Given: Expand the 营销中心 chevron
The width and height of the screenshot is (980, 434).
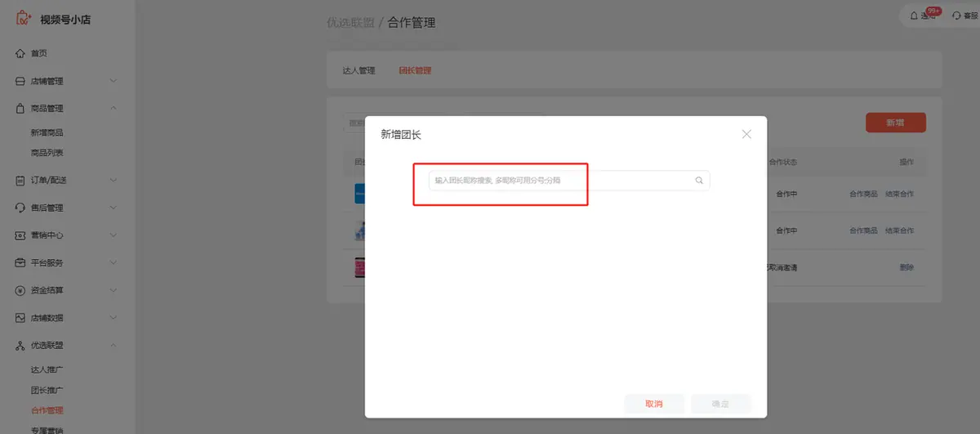Looking at the screenshot, I should [x=114, y=235].
